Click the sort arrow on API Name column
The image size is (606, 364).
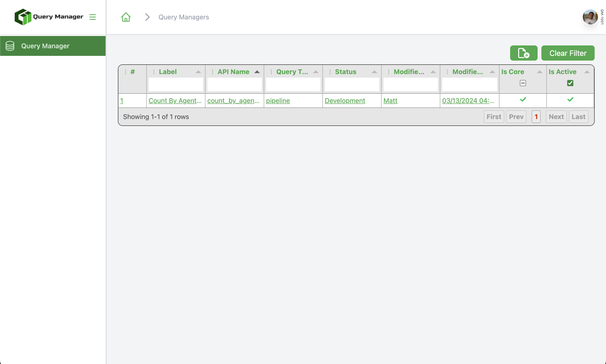click(x=257, y=72)
